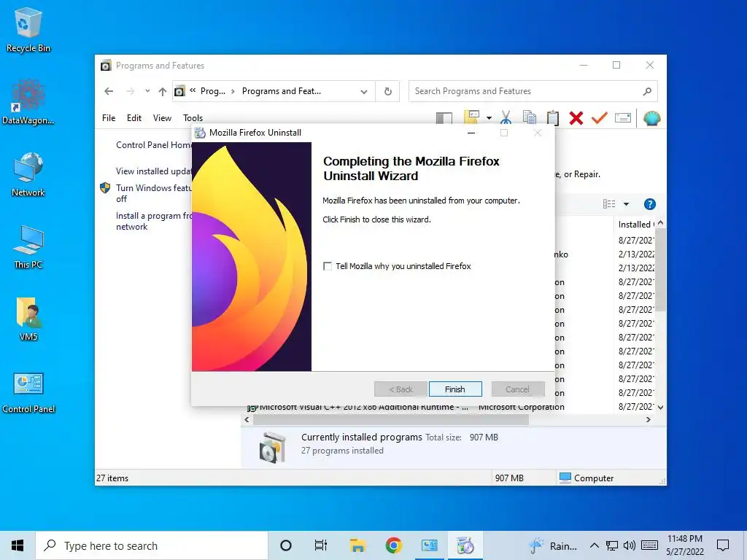The image size is (747, 560).
Task: Open Recycle Bin desktop icon
Action: (x=28, y=31)
